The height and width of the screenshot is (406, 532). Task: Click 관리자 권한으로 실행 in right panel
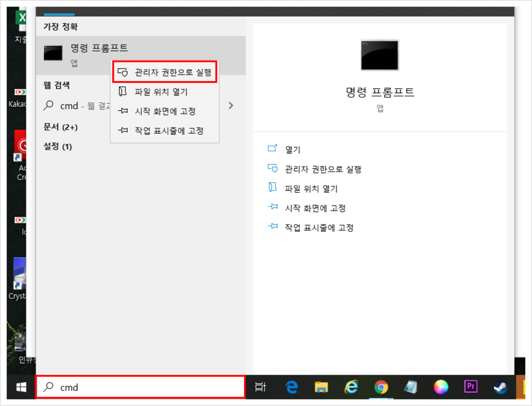tap(323, 169)
